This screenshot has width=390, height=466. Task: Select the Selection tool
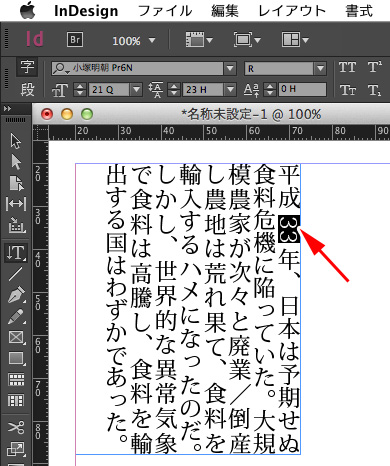click(x=15, y=141)
